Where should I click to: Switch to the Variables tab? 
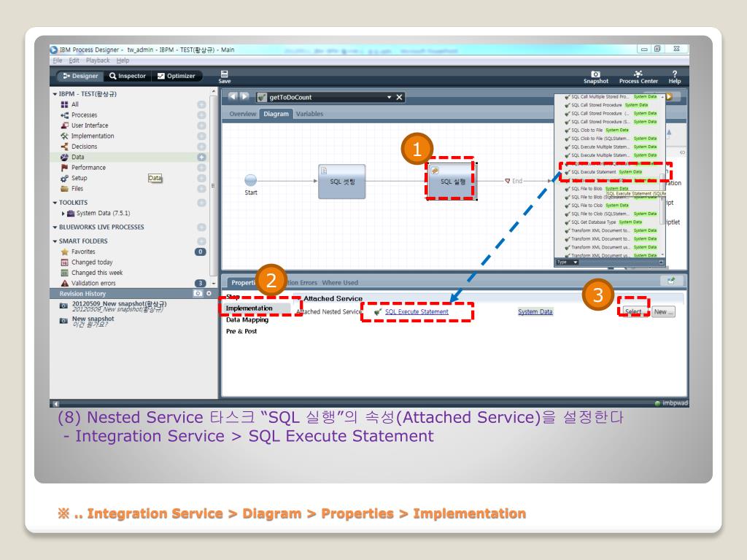pyautogui.click(x=309, y=114)
